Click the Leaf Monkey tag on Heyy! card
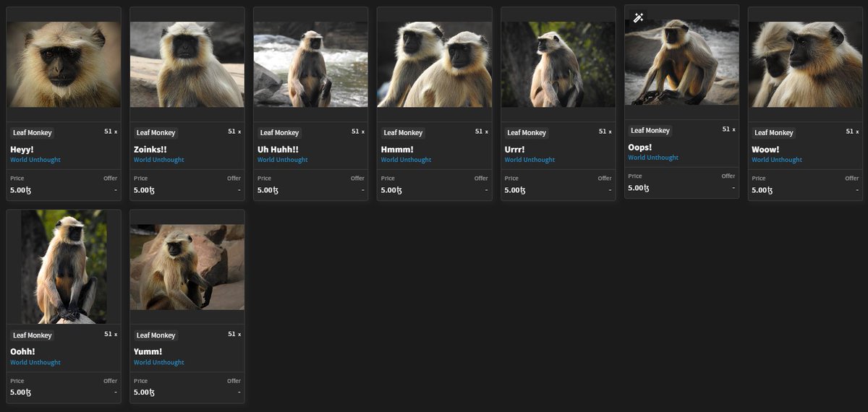This screenshot has width=868, height=412. point(33,133)
